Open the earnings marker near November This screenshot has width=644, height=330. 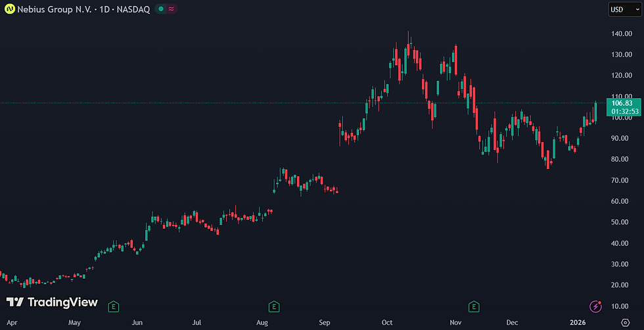[474, 306]
